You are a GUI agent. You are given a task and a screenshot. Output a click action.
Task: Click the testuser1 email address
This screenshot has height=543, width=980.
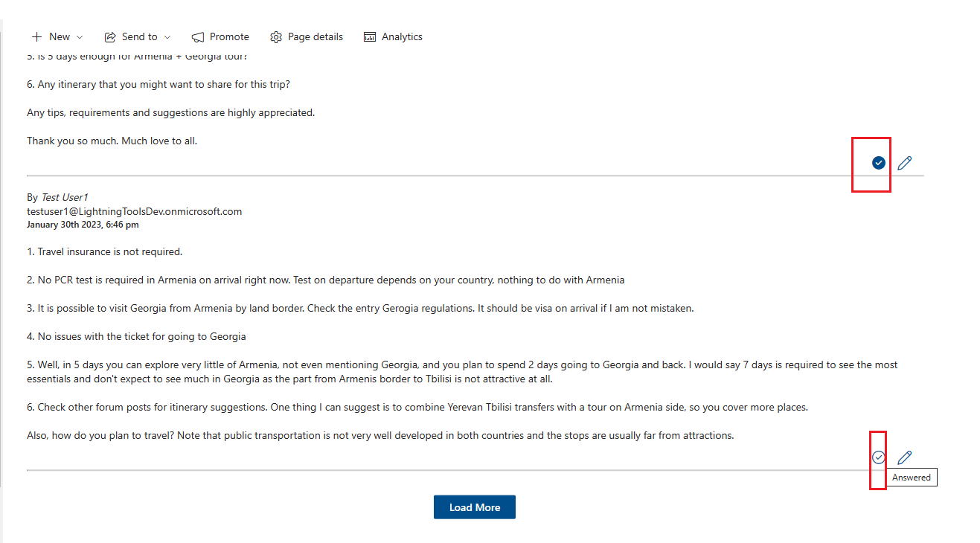pos(135,211)
